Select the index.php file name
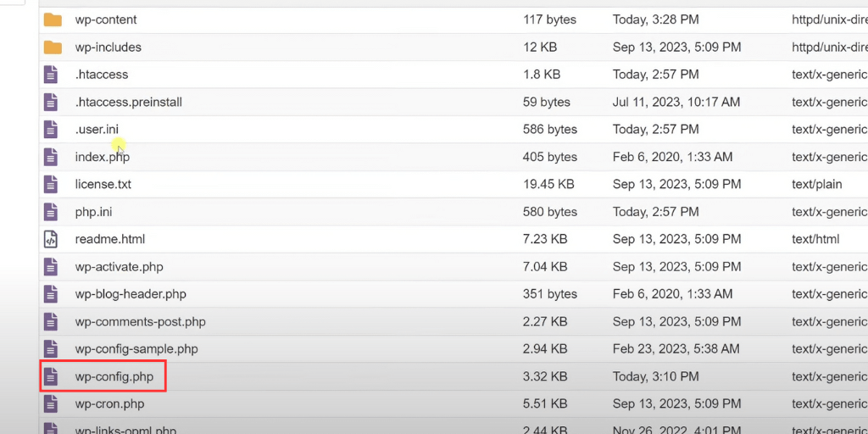The width and height of the screenshot is (868, 434). click(103, 157)
